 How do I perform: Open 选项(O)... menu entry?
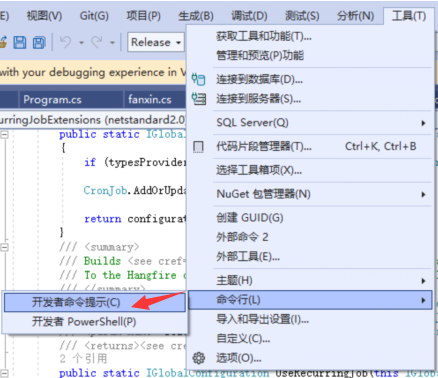pyautogui.click(x=238, y=358)
